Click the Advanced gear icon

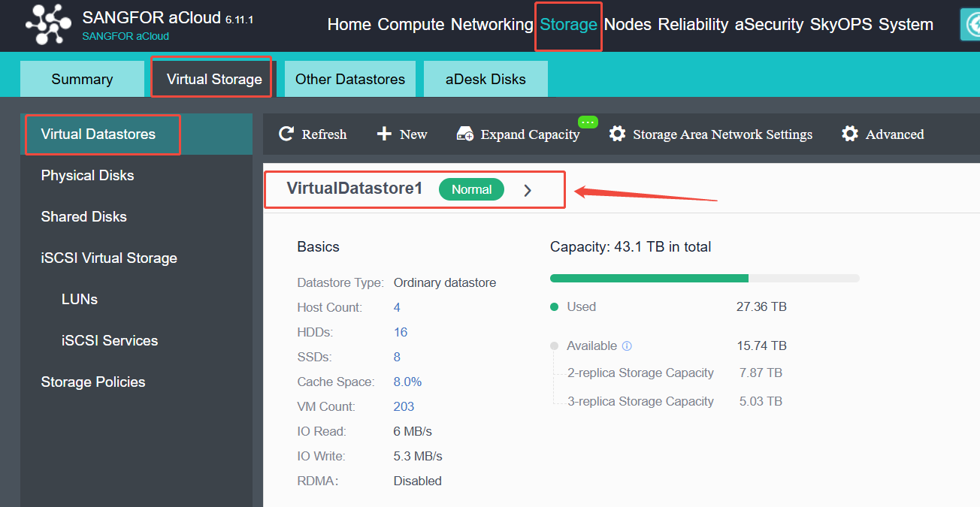pos(850,134)
